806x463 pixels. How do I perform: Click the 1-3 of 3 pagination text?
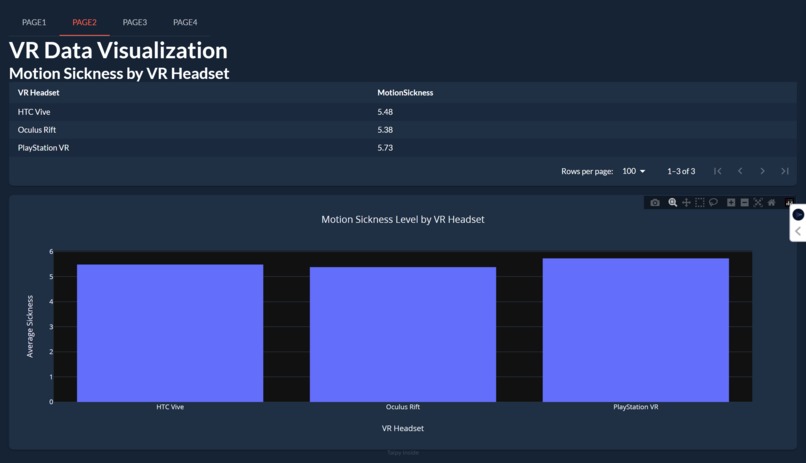(x=681, y=171)
